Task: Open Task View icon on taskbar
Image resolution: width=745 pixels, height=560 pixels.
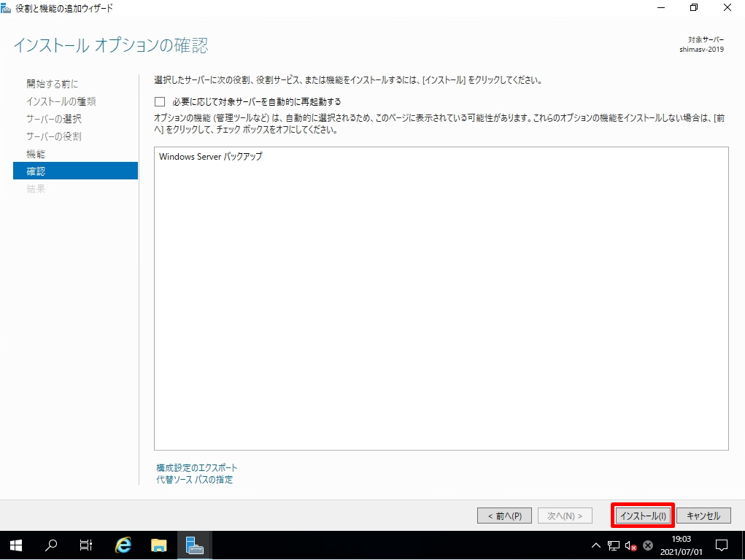Action: coord(86,545)
